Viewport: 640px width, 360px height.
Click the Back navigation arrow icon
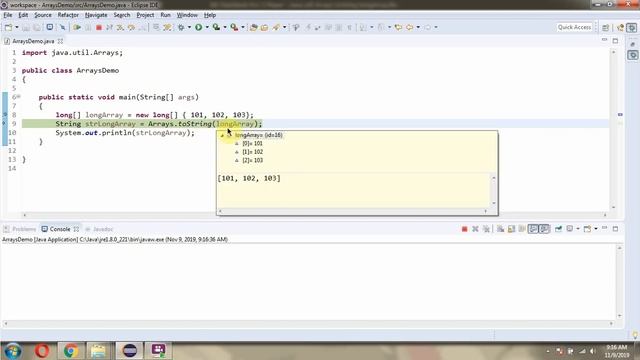click(x=409, y=27)
